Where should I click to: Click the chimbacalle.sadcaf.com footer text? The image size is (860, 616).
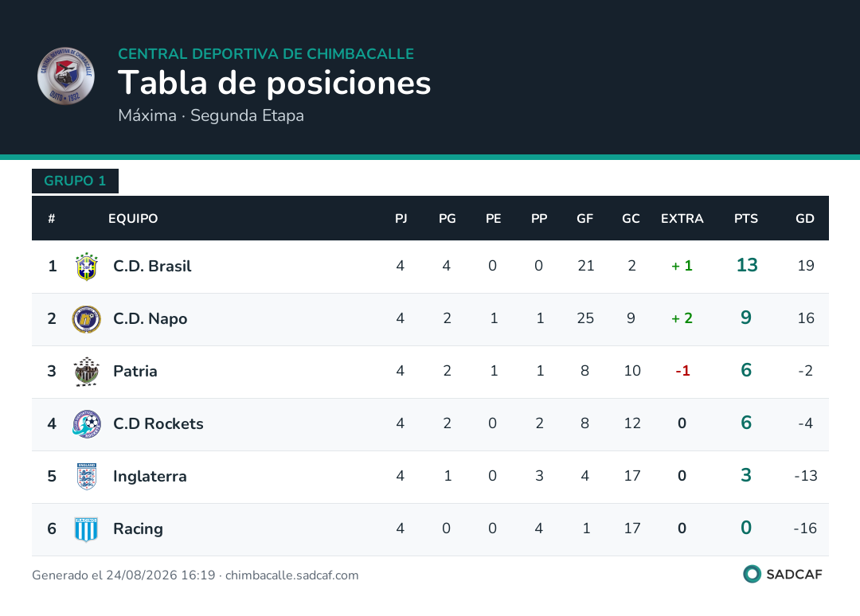[291, 575]
